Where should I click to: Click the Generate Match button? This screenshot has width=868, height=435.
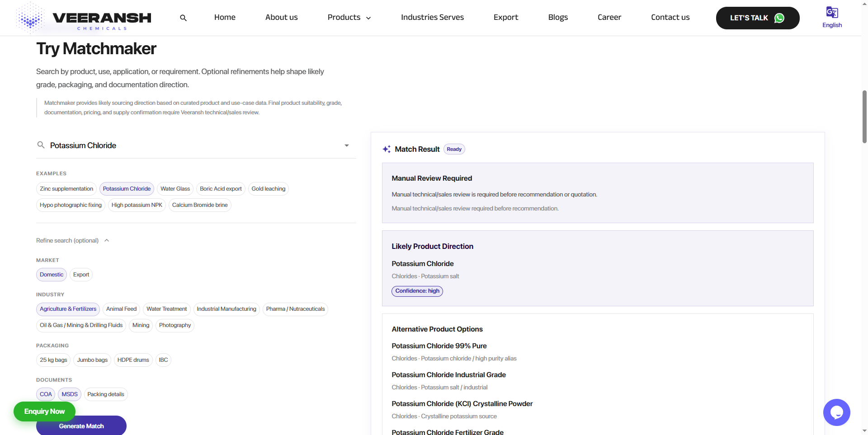click(81, 426)
